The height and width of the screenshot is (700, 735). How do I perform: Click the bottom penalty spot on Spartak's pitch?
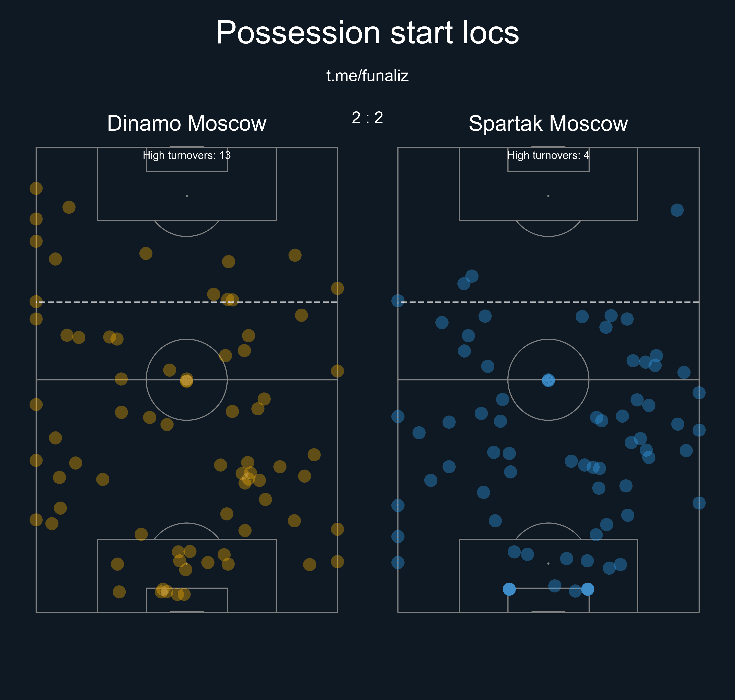(548, 563)
